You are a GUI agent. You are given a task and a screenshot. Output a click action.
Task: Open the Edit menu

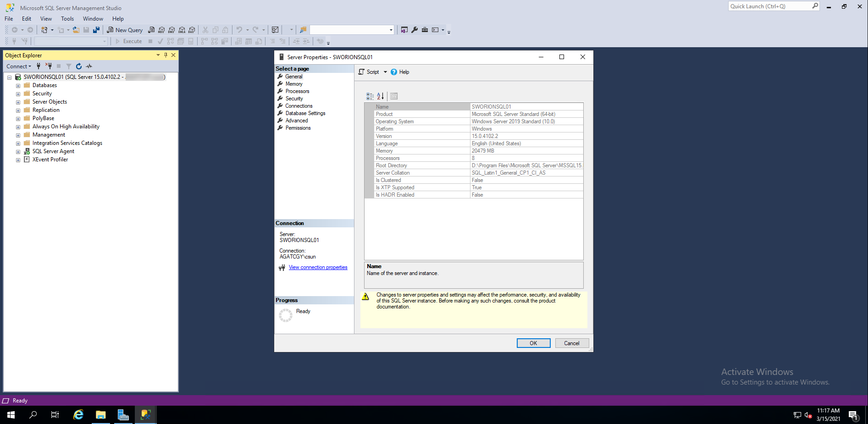click(27, 19)
